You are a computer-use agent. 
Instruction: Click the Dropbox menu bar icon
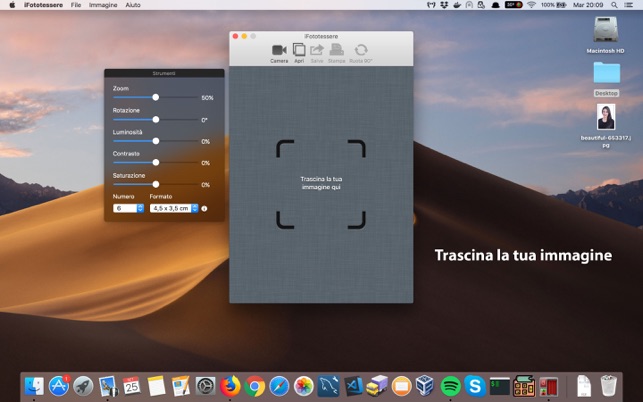pyautogui.click(x=444, y=5)
